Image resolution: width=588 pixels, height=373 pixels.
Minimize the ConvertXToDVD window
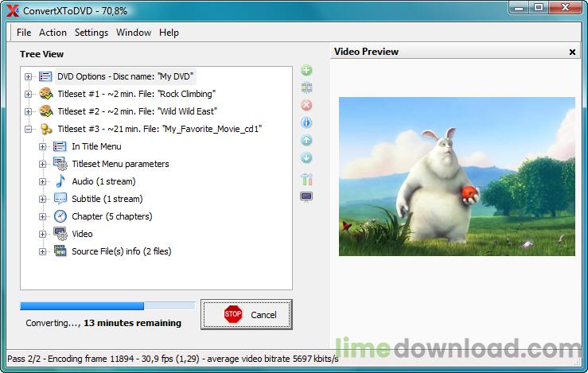[519, 7]
